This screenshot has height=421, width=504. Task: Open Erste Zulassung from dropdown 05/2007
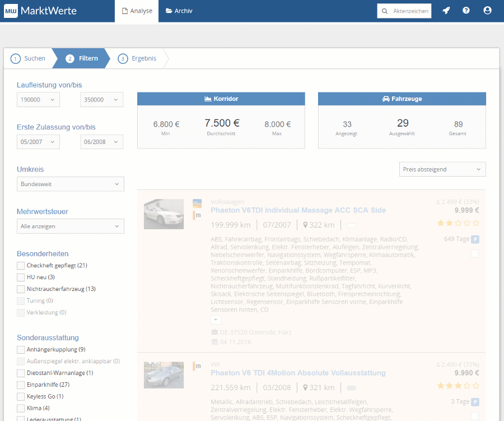(38, 142)
